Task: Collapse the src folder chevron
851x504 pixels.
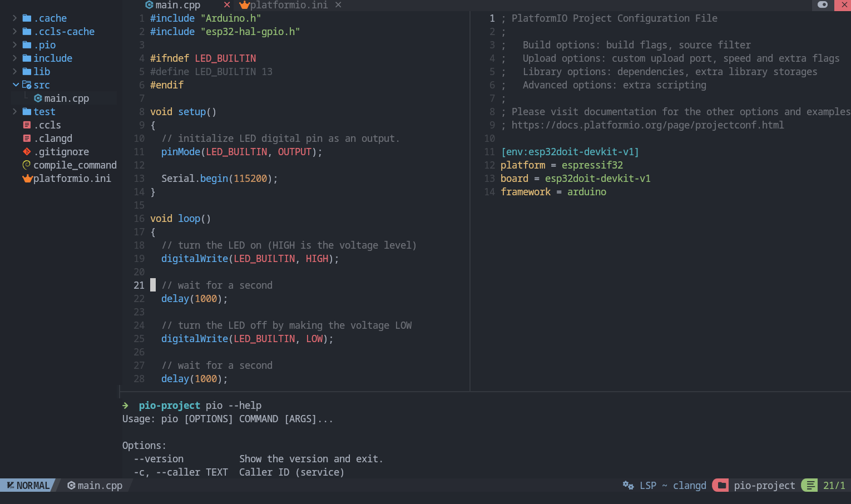Action: tap(16, 85)
